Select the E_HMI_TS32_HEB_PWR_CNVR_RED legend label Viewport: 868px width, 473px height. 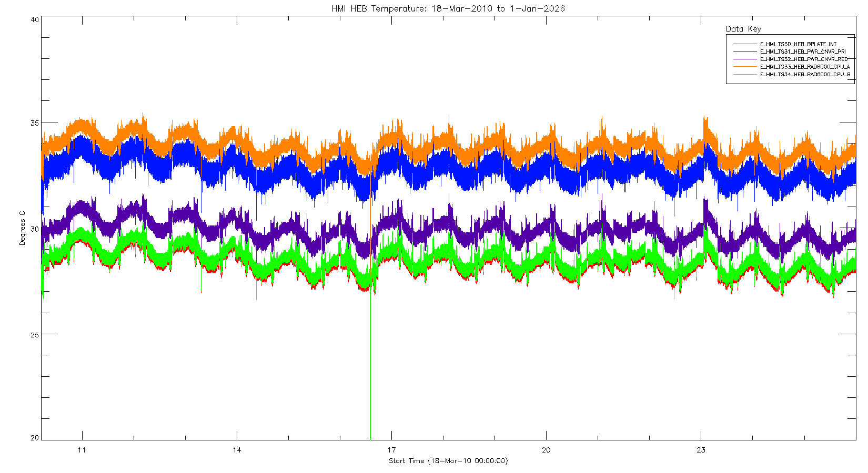coord(804,59)
